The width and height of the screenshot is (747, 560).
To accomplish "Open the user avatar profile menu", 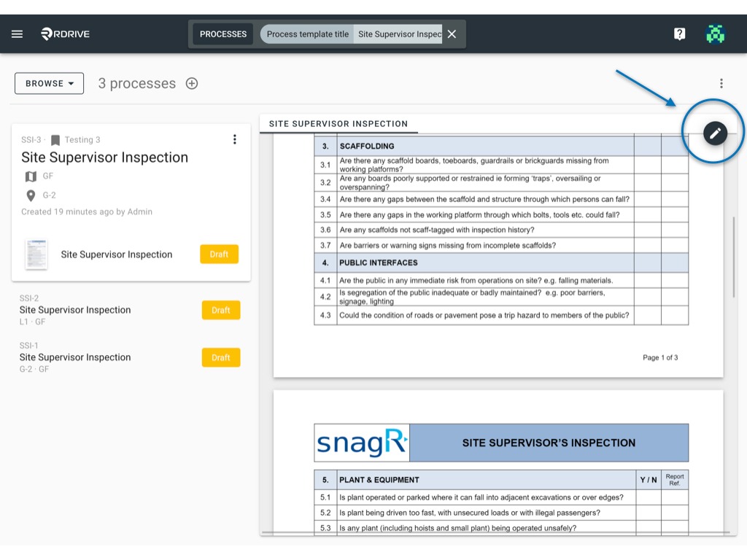I will (715, 34).
